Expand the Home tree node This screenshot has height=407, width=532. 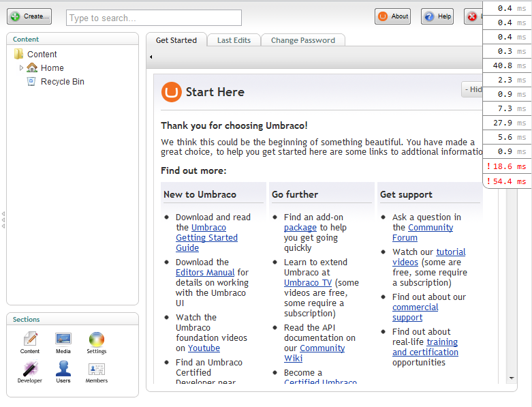(x=21, y=68)
